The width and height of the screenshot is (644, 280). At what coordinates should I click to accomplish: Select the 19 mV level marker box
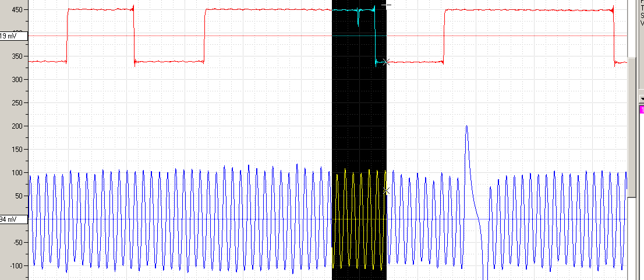click(x=13, y=36)
